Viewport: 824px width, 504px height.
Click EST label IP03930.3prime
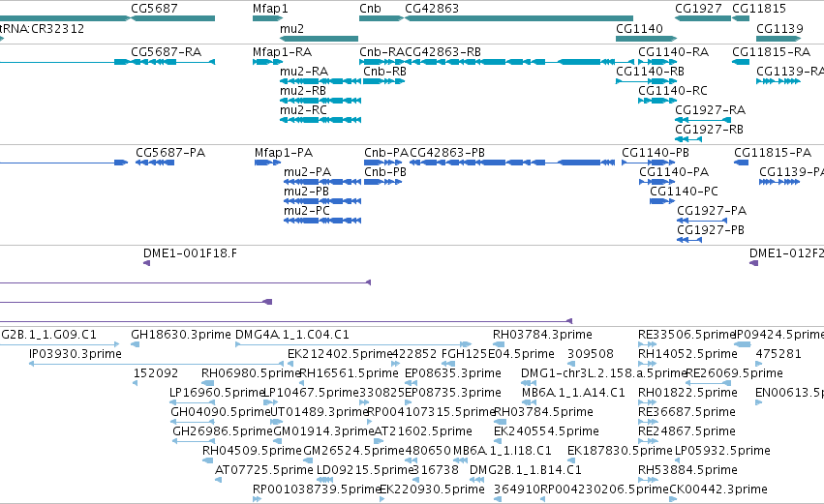76,354
